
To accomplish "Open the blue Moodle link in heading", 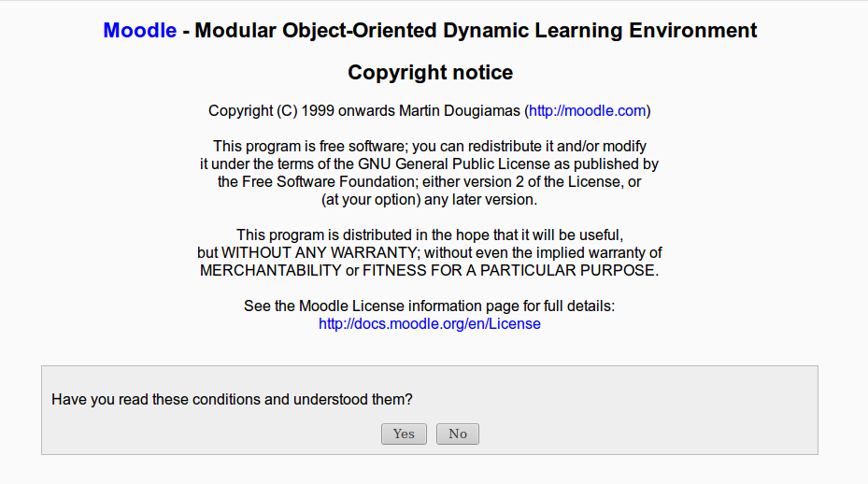I will tap(140, 31).
